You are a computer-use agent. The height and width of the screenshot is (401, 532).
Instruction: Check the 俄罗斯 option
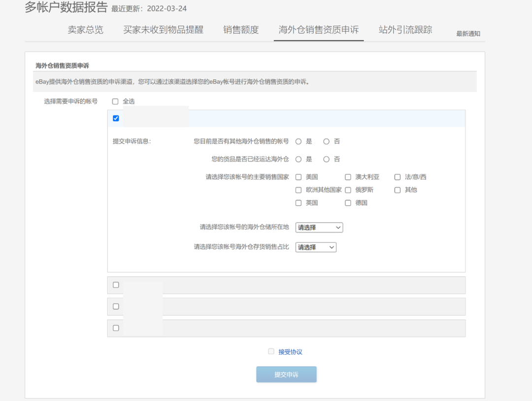(x=348, y=190)
